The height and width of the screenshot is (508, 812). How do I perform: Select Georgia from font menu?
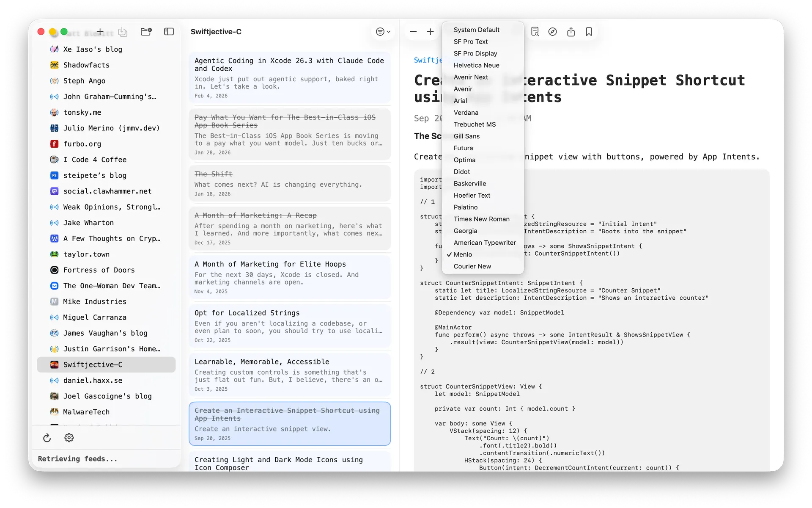click(483, 231)
